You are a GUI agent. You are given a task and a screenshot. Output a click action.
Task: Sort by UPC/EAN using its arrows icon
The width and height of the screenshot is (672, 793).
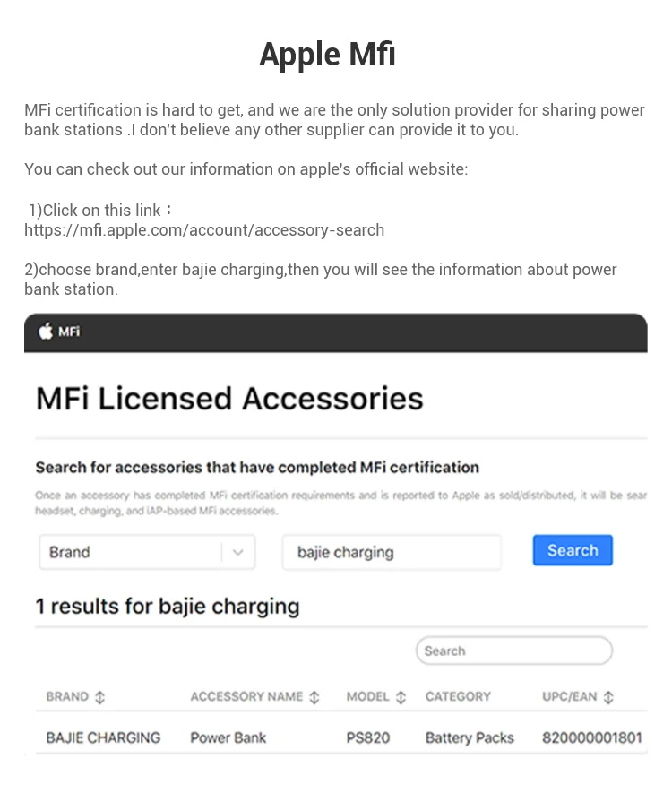pyautogui.click(x=608, y=697)
